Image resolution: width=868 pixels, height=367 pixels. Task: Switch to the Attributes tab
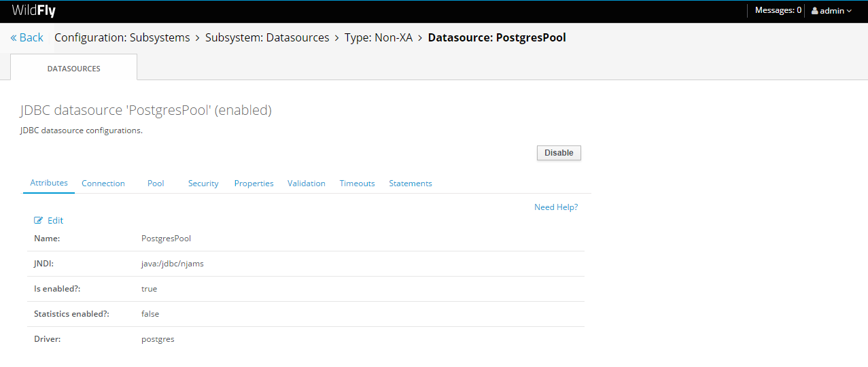point(49,183)
